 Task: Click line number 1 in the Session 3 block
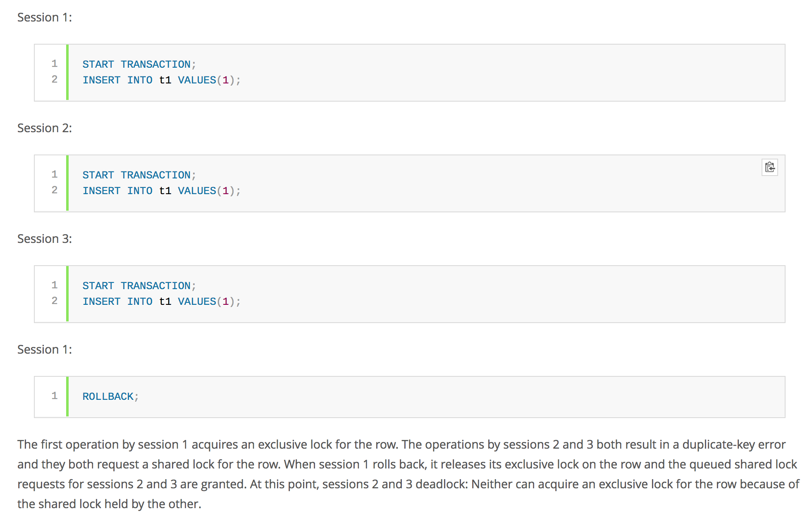(55, 285)
